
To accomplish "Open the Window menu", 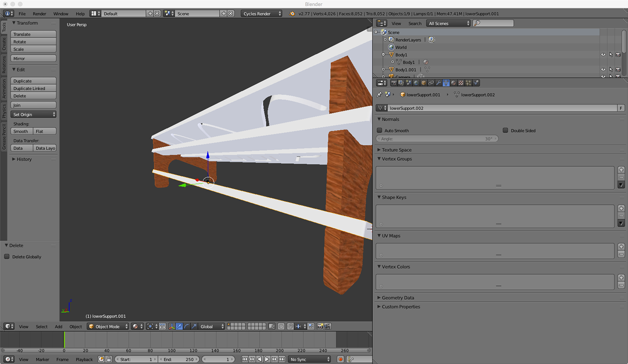I will pyautogui.click(x=61, y=14).
